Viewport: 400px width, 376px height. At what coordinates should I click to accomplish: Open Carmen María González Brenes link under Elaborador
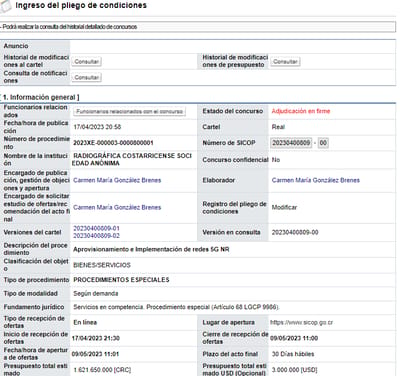(316, 180)
